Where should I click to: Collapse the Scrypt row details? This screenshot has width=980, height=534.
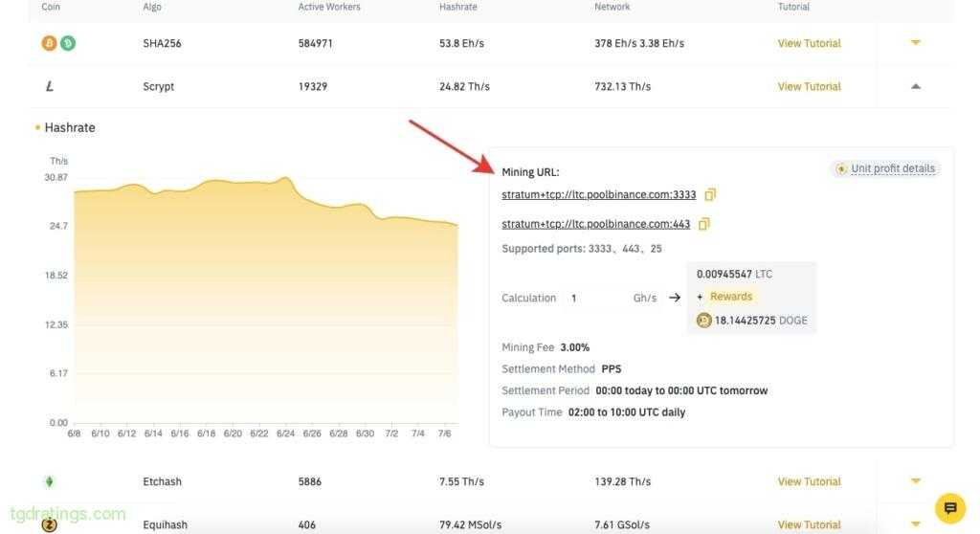pos(916,86)
